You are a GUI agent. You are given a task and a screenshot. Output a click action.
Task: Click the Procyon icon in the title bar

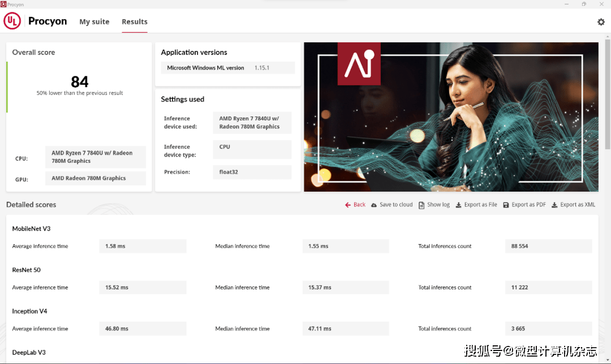(x=3, y=4)
